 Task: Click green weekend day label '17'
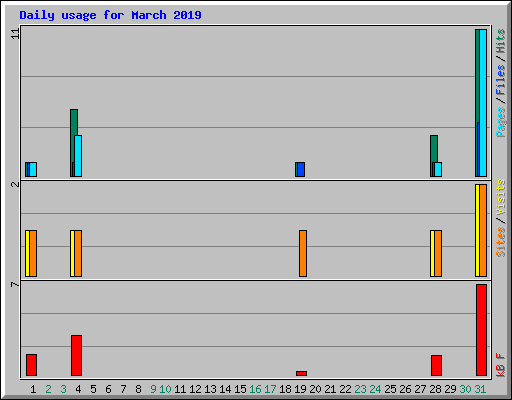pyautogui.click(x=270, y=389)
